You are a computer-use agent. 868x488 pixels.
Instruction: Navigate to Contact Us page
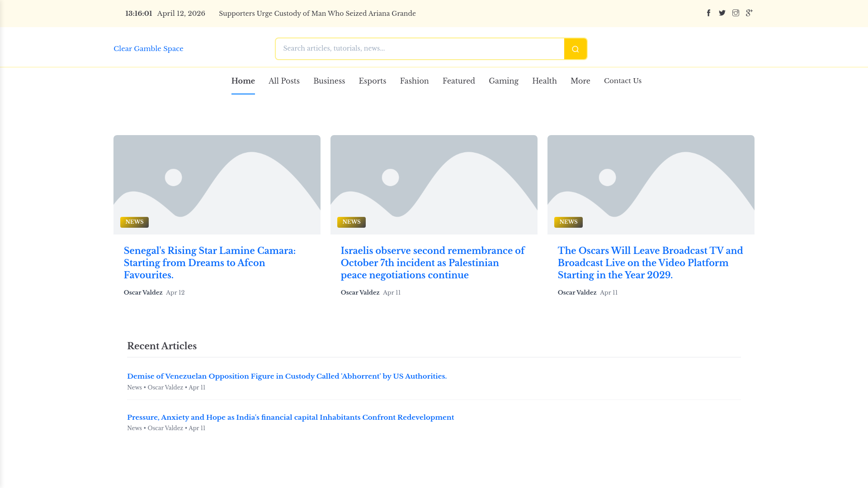click(x=623, y=81)
